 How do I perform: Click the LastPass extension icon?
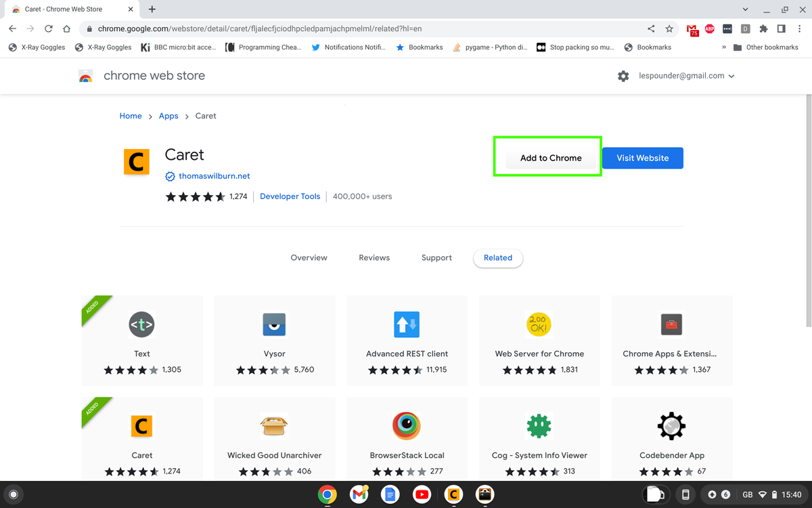(x=727, y=28)
